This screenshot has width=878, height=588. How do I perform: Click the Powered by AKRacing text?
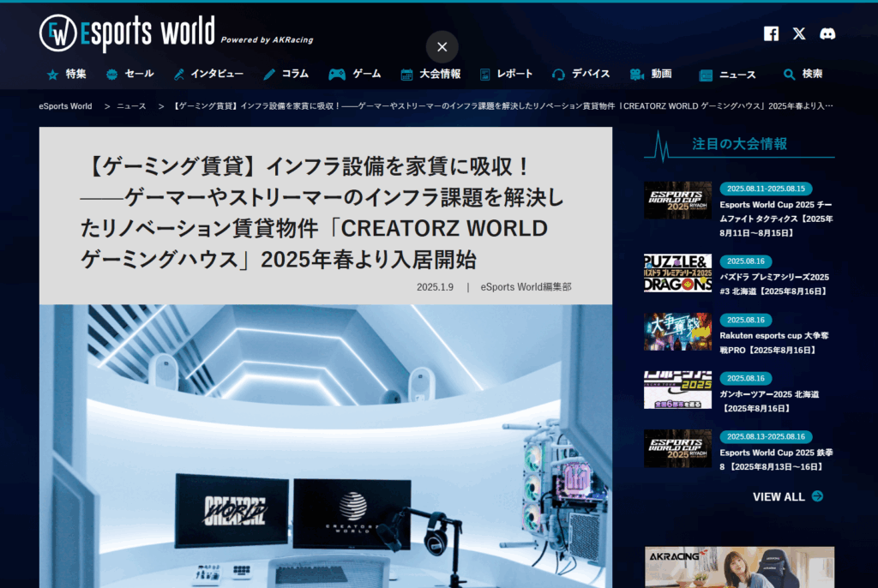pos(268,39)
